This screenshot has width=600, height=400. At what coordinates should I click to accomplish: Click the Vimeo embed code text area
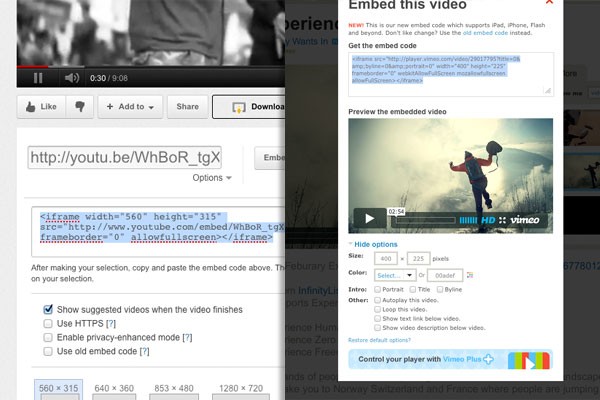(x=451, y=74)
